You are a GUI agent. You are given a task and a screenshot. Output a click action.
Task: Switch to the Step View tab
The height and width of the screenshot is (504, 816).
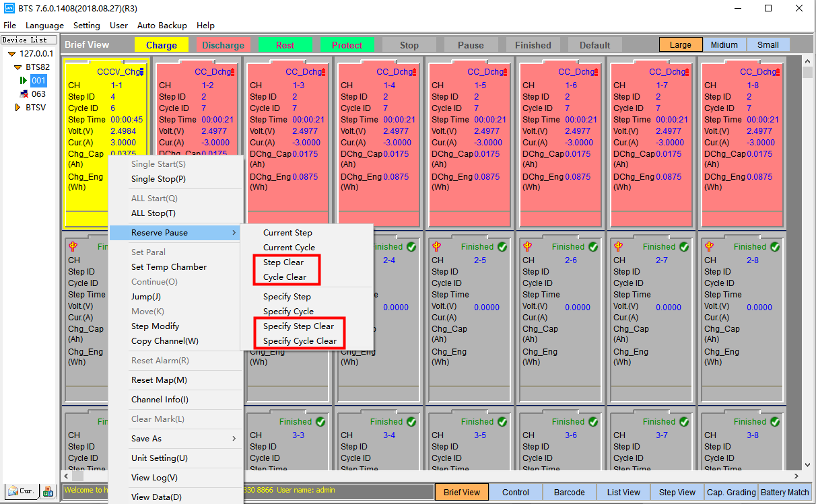click(x=677, y=492)
